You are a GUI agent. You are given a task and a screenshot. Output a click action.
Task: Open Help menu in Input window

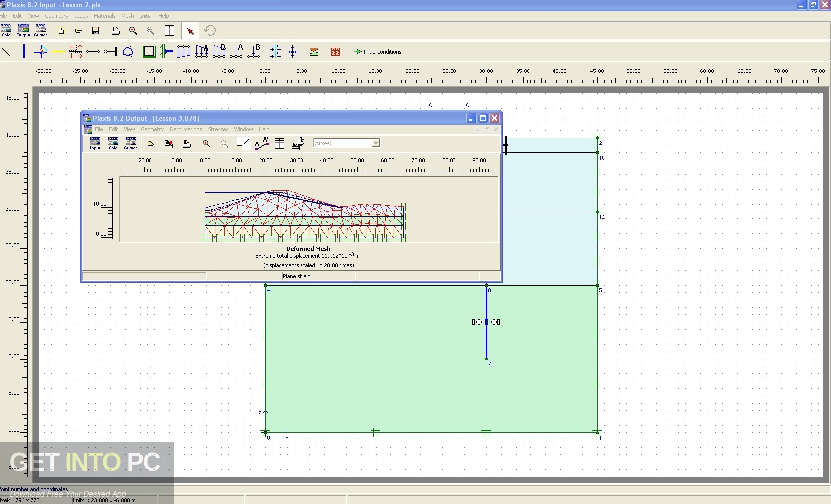(164, 16)
